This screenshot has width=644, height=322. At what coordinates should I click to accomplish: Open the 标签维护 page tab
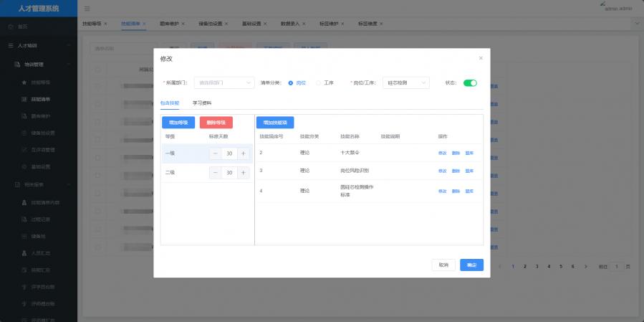[x=328, y=24]
